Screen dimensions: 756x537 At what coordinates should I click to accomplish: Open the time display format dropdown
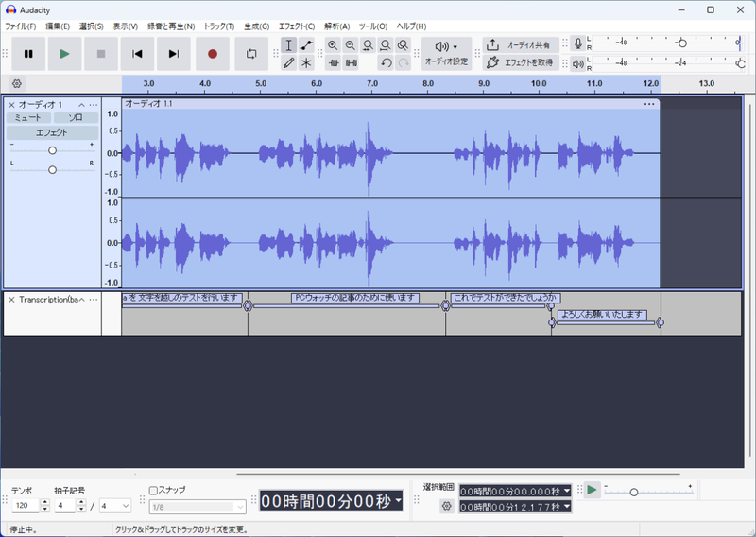(398, 501)
